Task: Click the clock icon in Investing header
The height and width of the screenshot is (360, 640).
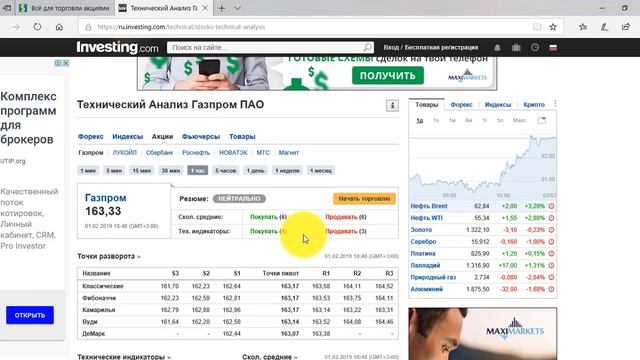Action: [535, 48]
